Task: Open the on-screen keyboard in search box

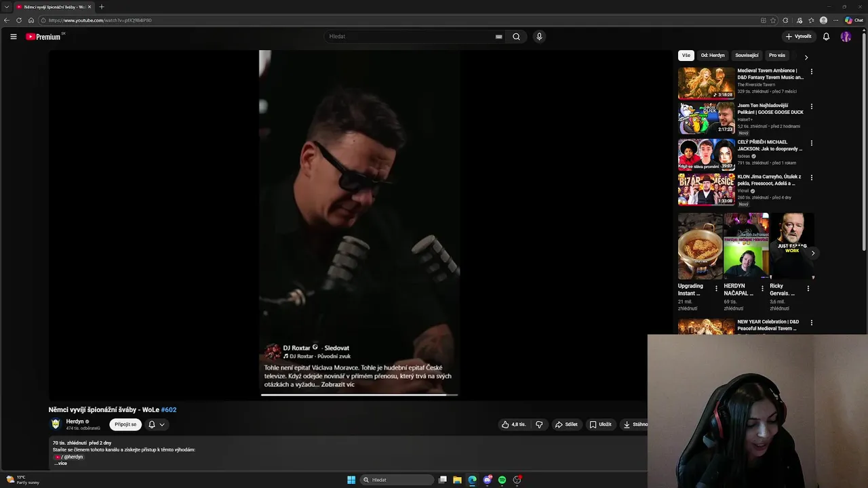Action: 498,37
